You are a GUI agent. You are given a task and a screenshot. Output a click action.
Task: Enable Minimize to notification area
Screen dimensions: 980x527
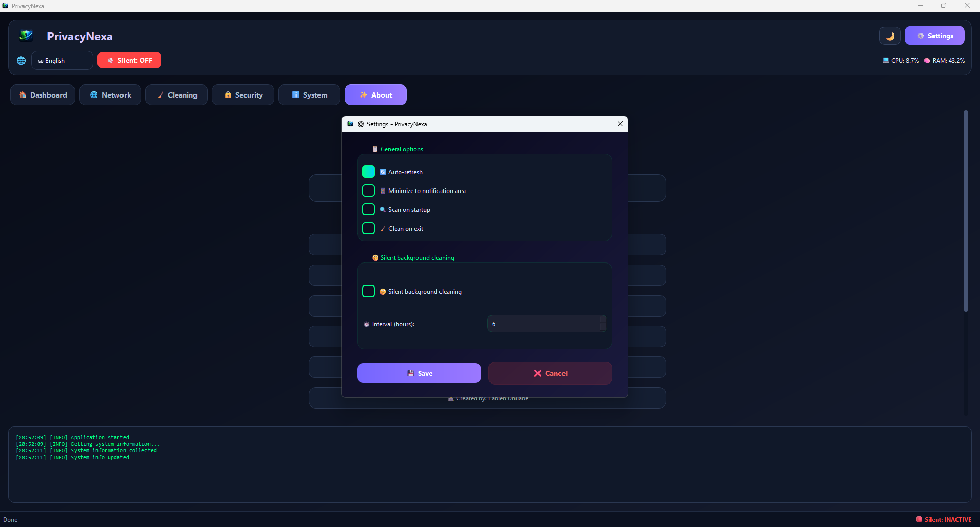pyautogui.click(x=369, y=190)
